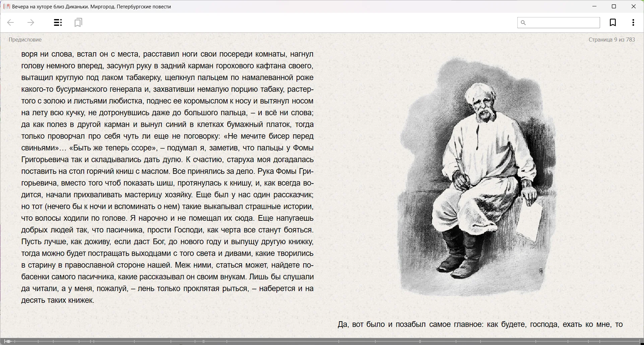Click the magnifier icon in search box
Image resolution: width=644 pixels, height=345 pixels.
pos(523,23)
